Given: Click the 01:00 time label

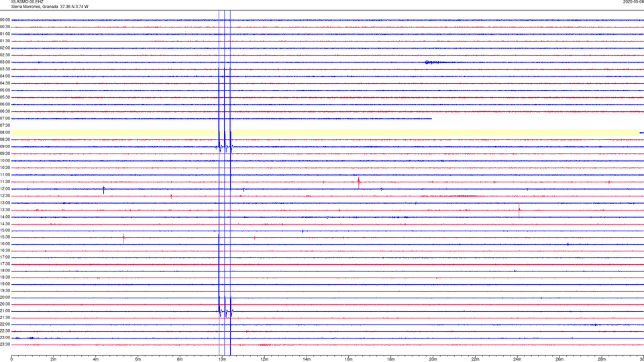Looking at the screenshot, I should pos(5,34).
